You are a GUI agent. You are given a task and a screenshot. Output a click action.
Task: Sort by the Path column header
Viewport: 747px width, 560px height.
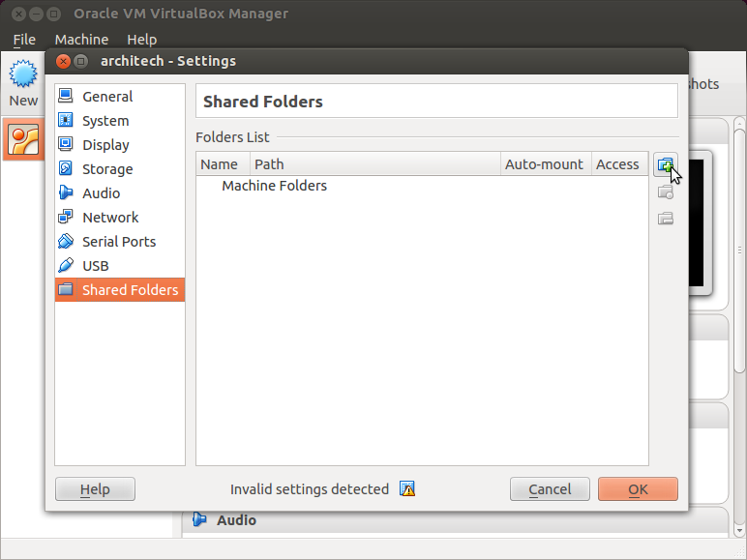375,164
